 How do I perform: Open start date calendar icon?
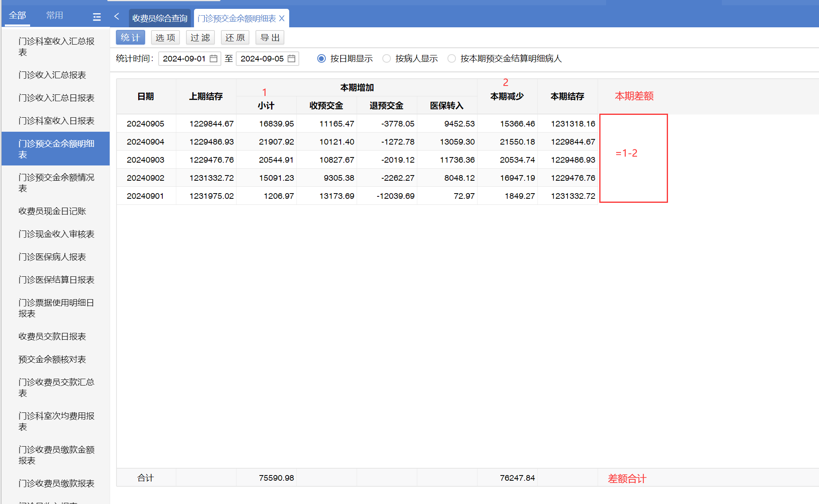214,59
